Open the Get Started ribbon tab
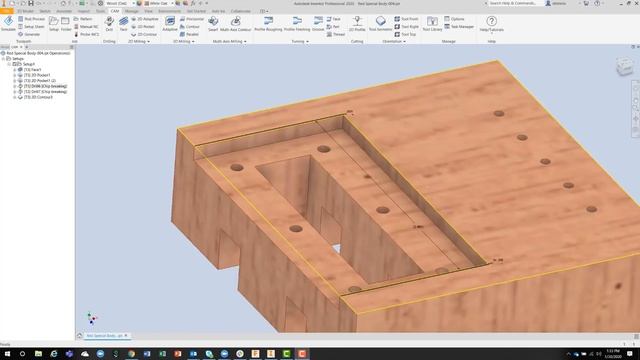Screen dimensions: 640x360 [x=196, y=11]
